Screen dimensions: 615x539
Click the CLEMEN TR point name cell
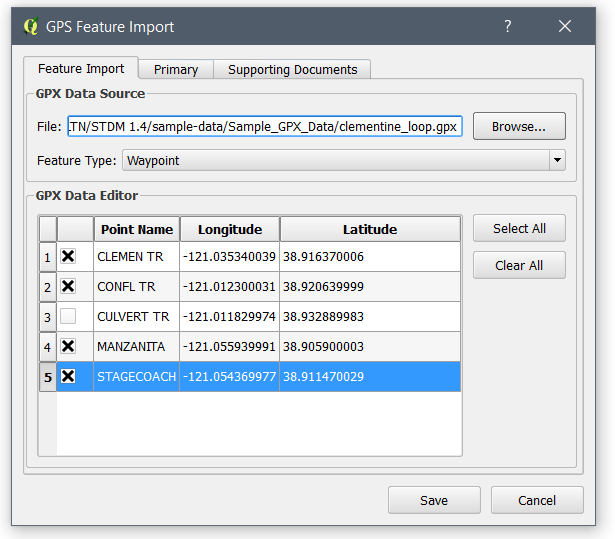point(136,257)
